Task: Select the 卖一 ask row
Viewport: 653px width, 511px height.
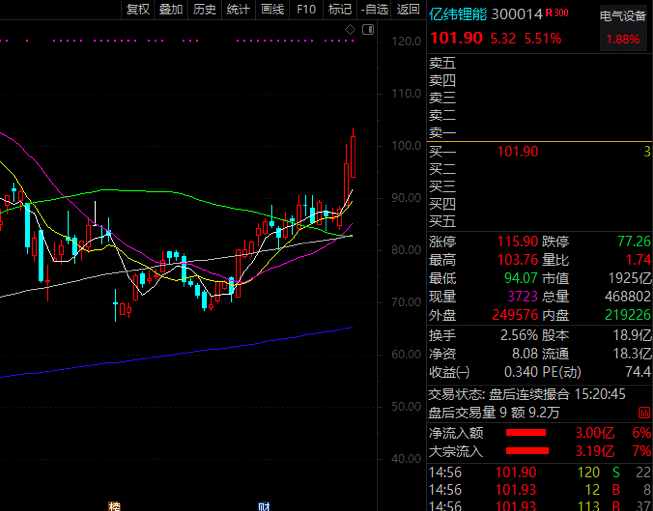Action: coord(540,132)
